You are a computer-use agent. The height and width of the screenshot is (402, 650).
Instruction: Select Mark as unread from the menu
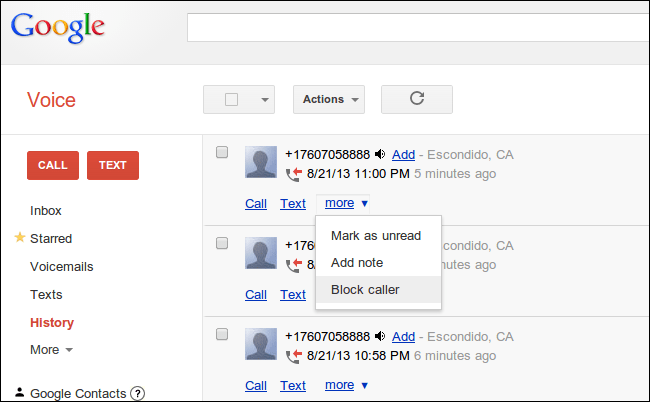pyautogui.click(x=376, y=236)
